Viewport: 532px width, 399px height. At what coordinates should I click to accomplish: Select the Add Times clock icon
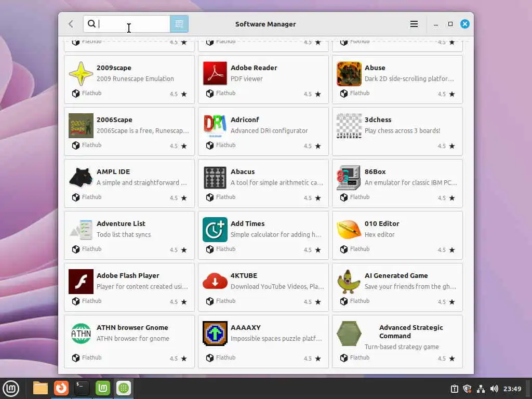click(x=215, y=229)
